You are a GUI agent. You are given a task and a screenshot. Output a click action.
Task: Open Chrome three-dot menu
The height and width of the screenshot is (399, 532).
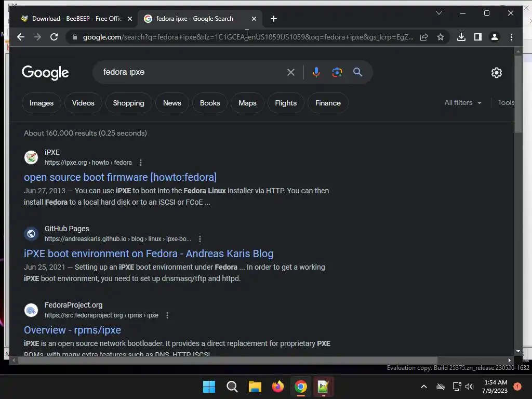511,37
